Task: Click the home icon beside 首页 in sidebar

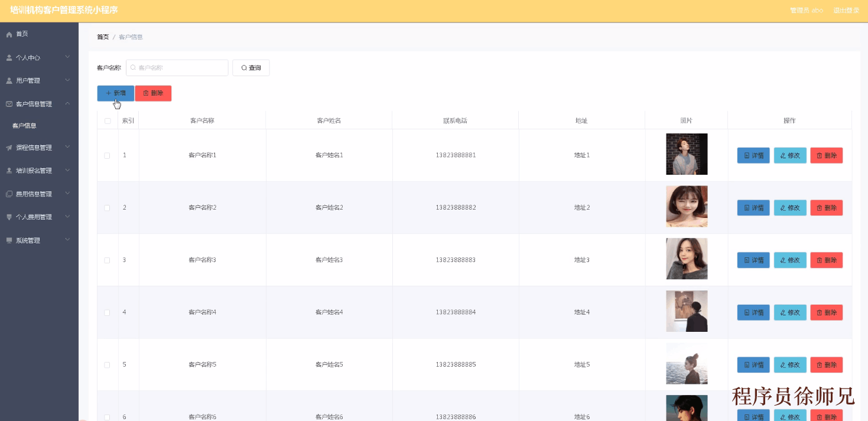Action: 9,34
